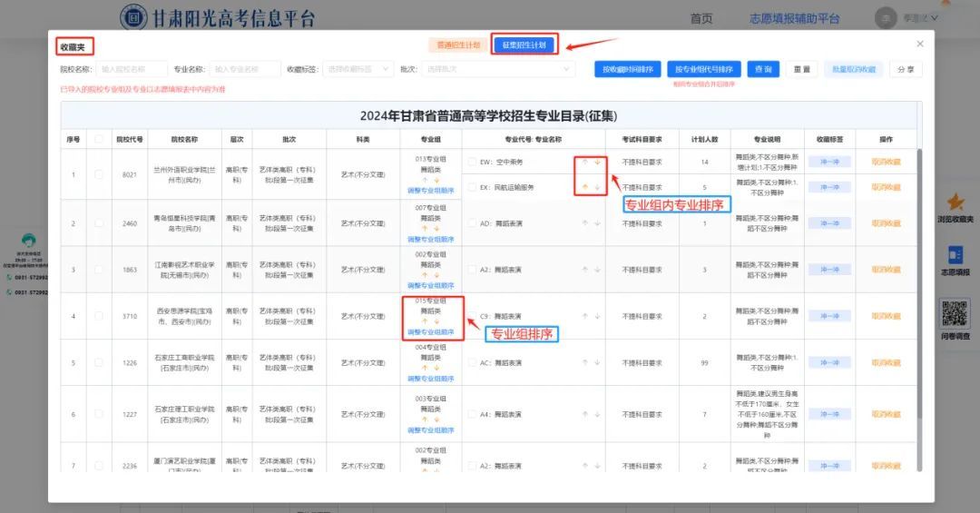The image size is (980, 513).
Task: Click 取消收藏 for EW 空中乘务 row
Action: pyautogui.click(x=886, y=162)
